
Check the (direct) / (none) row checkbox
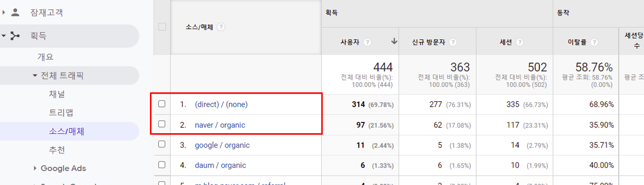tap(162, 104)
